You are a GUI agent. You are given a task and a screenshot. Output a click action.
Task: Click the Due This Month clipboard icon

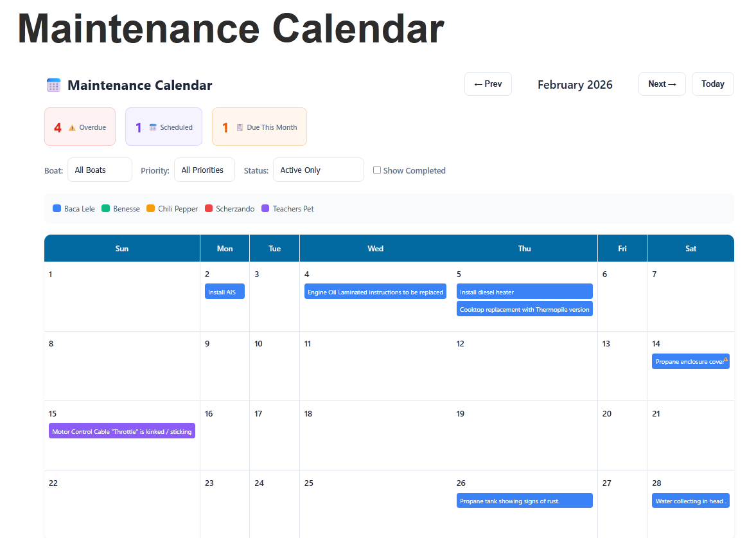coord(240,127)
